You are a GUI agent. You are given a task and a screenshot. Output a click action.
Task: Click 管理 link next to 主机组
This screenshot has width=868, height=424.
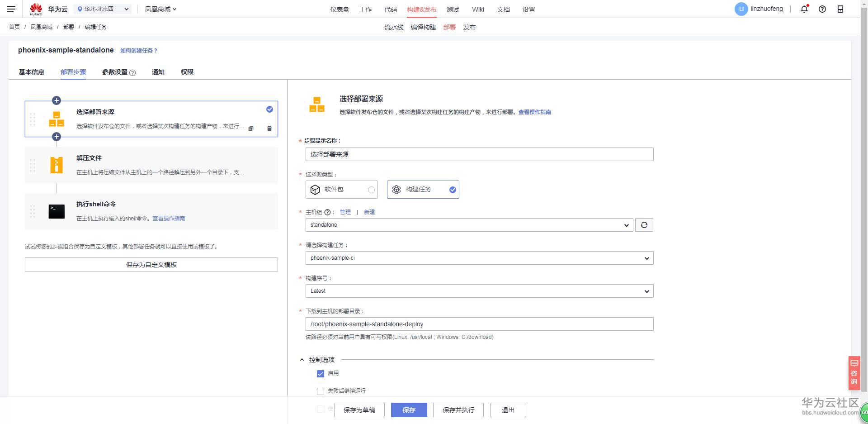click(345, 212)
